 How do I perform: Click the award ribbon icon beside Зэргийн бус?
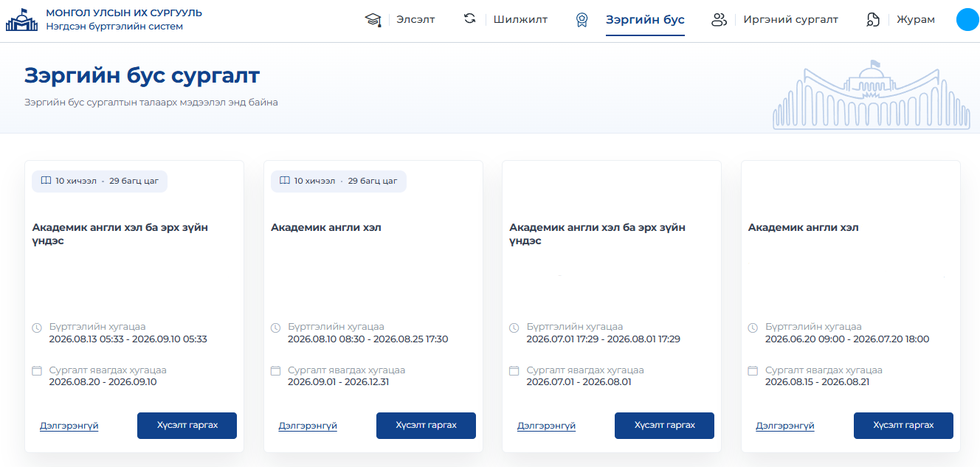click(x=582, y=20)
